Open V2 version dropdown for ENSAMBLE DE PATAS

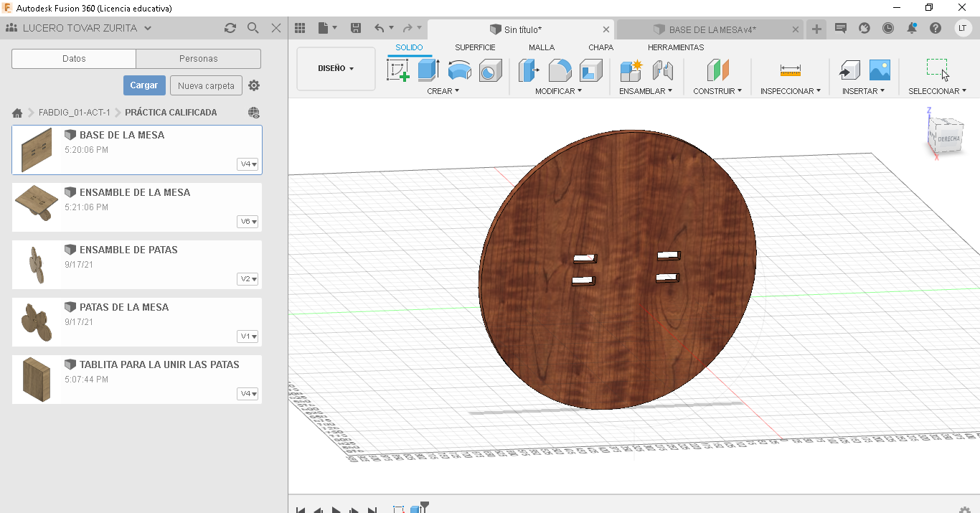point(248,279)
